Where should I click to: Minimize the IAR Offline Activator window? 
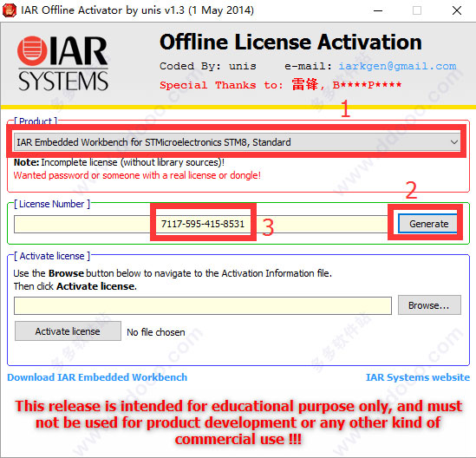(x=378, y=10)
